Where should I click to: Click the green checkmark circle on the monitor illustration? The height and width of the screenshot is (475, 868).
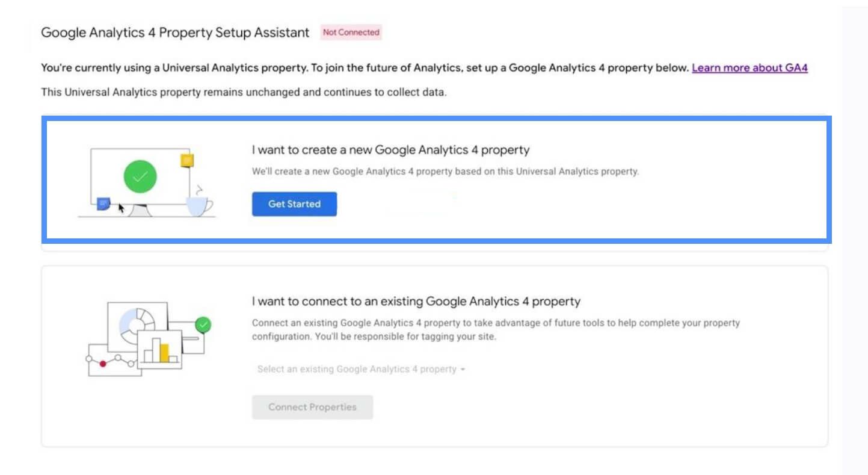[140, 176]
